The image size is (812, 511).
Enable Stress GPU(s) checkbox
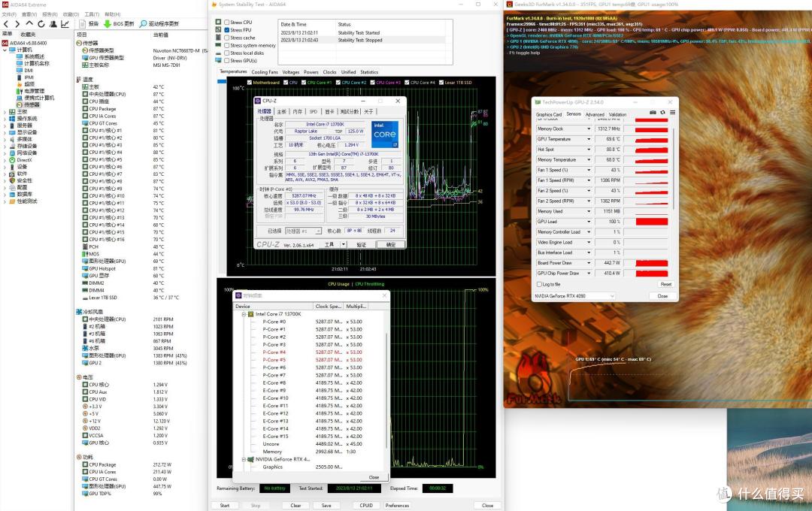click(227, 61)
